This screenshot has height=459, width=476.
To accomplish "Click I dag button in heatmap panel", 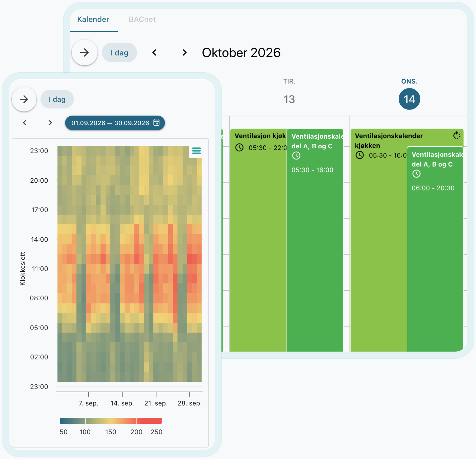I will coord(57,99).
